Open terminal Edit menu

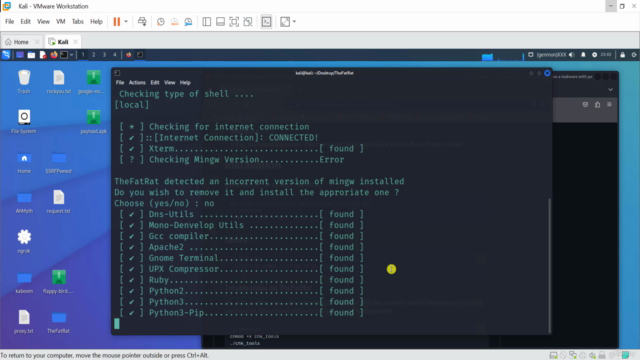[155, 82]
